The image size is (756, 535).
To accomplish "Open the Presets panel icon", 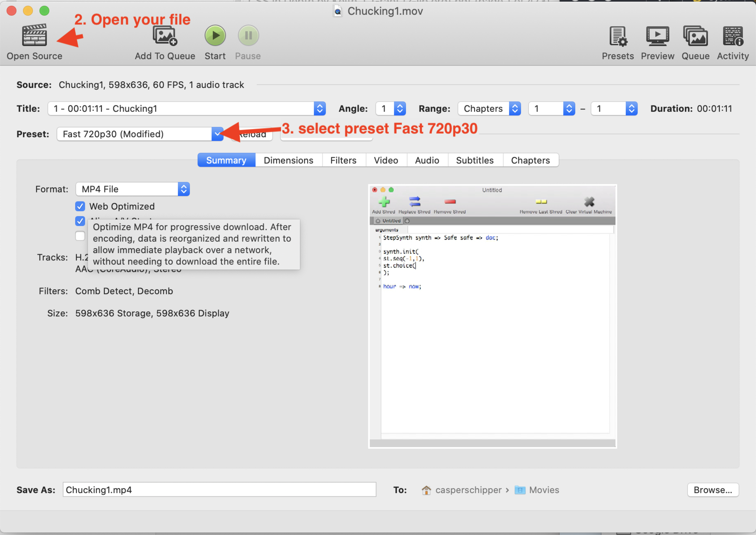I will [617, 37].
